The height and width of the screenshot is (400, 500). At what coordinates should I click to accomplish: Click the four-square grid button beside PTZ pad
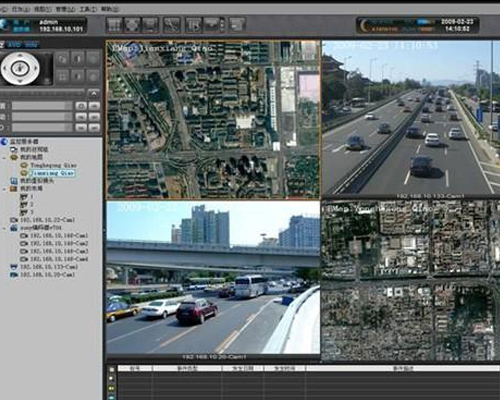[x=62, y=76]
